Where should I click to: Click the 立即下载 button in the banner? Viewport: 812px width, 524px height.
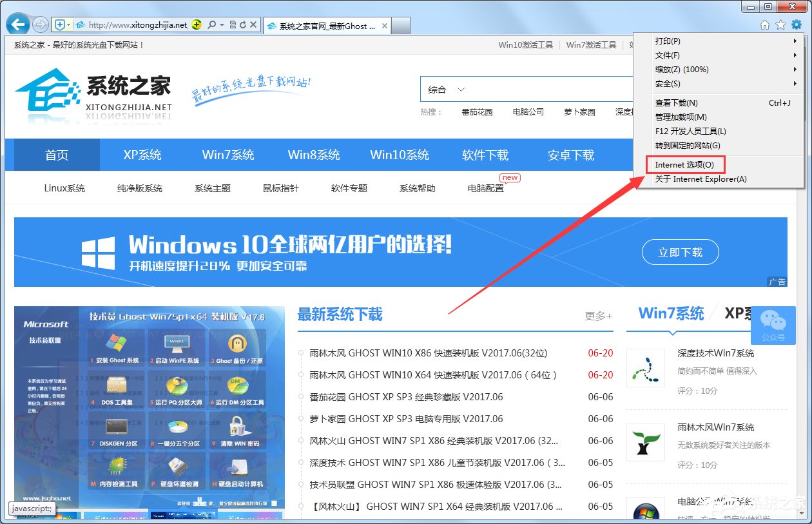pos(680,252)
